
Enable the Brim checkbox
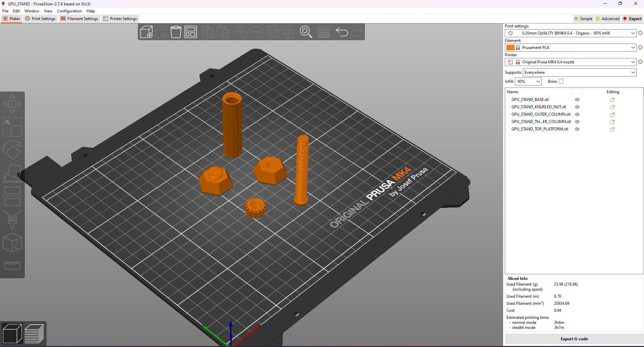pyautogui.click(x=561, y=81)
